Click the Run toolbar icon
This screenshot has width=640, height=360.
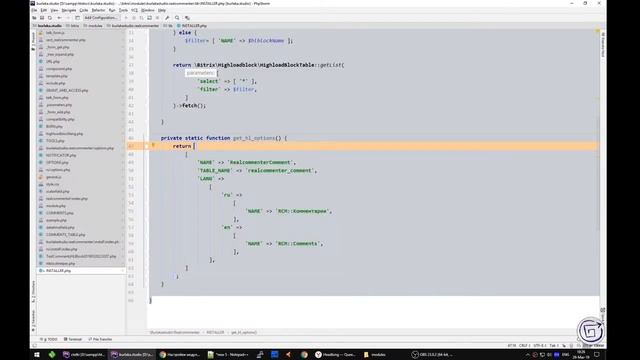[x=126, y=18]
